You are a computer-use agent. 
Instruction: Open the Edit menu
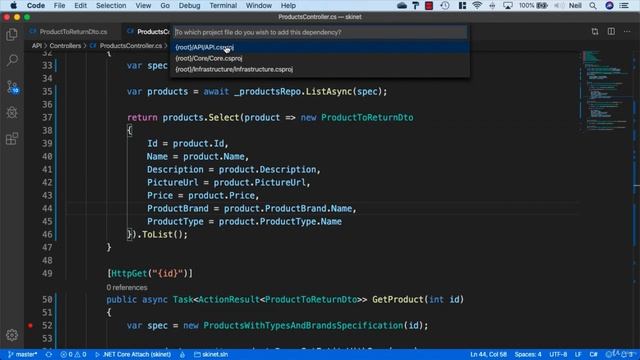click(x=80, y=5)
